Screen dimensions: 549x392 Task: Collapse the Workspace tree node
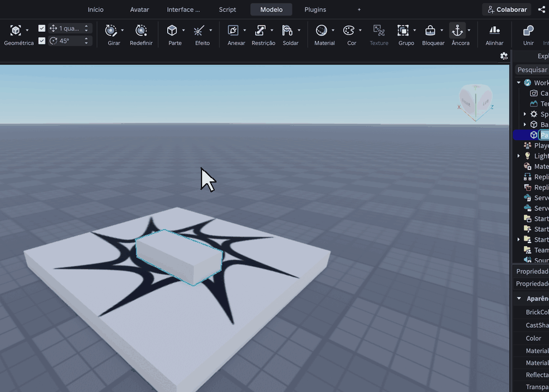(518, 82)
